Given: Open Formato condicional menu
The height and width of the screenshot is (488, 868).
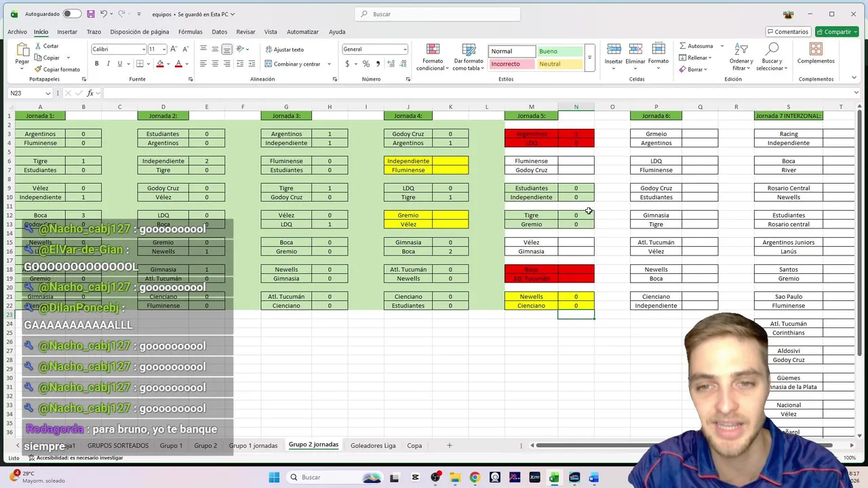Looking at the screenshot, I should tap(433, 57).
